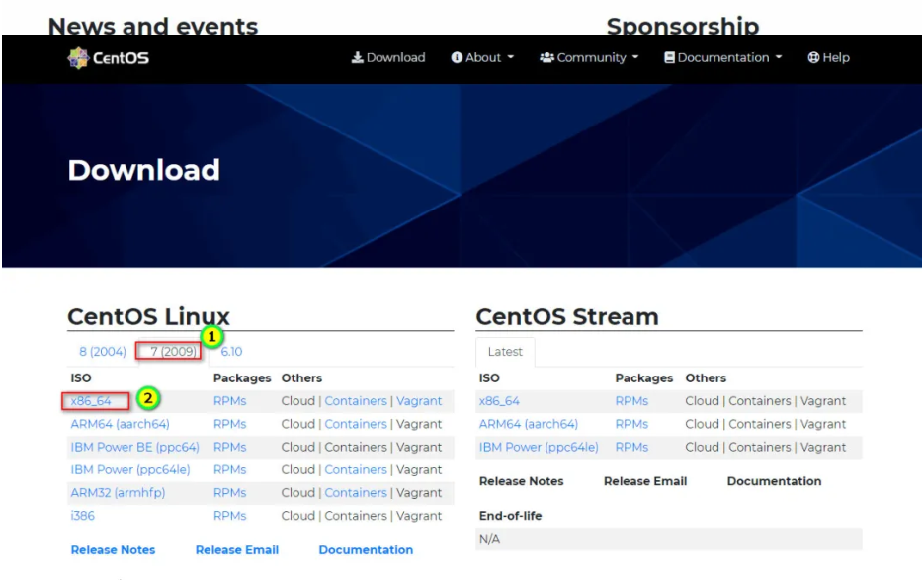
Task: Click Documentation text under CentOS Stream
Action: (775, 481)
